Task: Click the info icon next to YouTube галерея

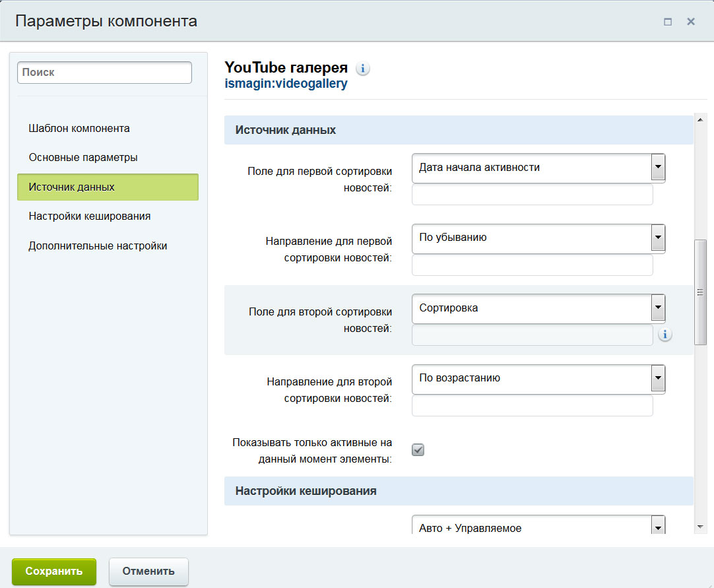Action: (363, 68)
